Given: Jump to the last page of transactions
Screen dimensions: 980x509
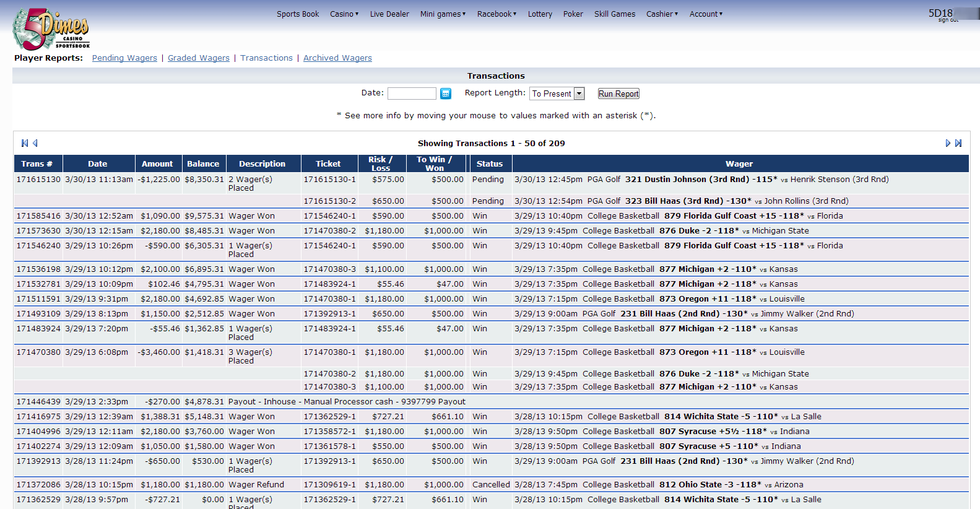Looking at the screenshot, I should pyautogui.click(x=958, y=143).
